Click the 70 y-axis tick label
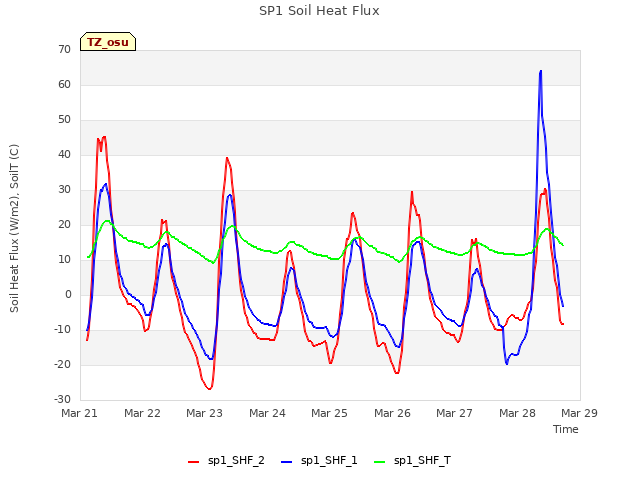Image resolution: width=640 pixels, height=480 pixels. click(64, 49)
